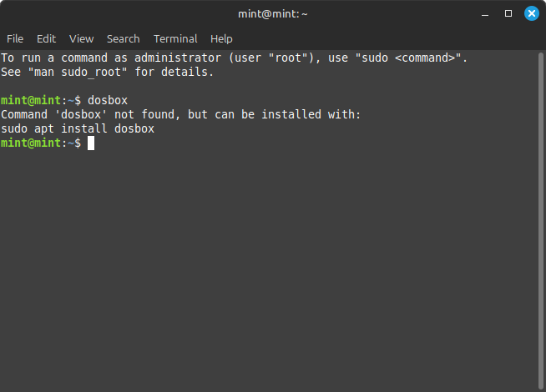The image size is (546, 392).
Task: Minimize the terminal window
Action: 486,13
